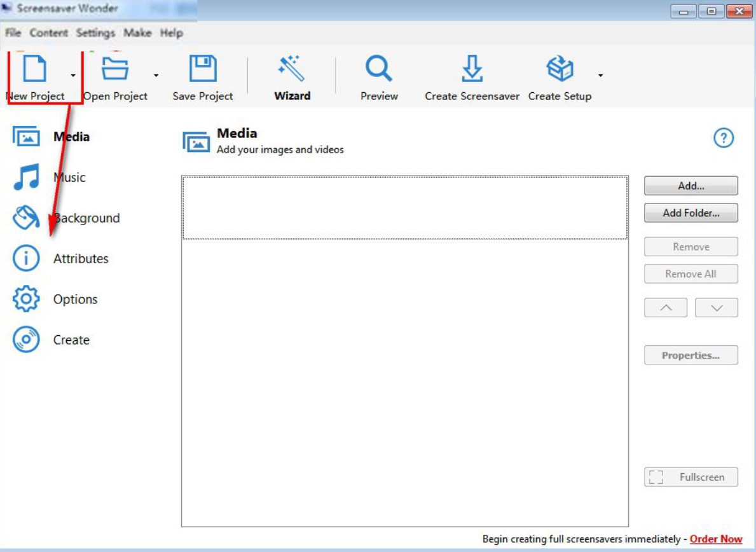The width and height of the screenshot is (756, 552).
Task: Click the Preview magnifier icon
Action: tap(379, 69)
